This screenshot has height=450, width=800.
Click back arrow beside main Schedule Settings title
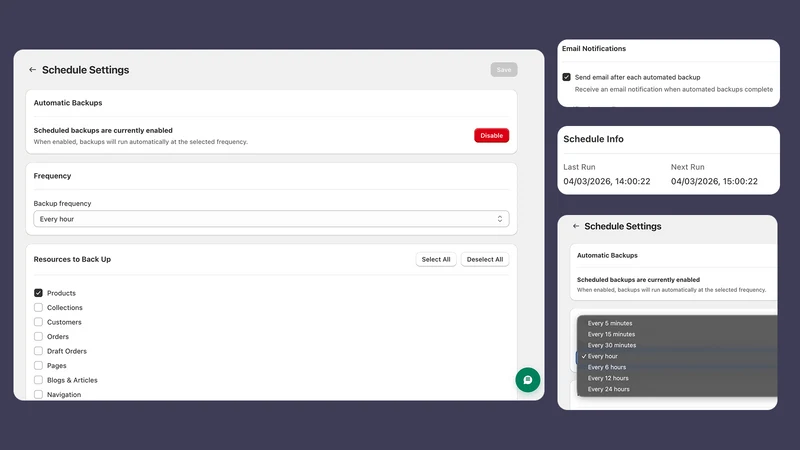click(33, 70)
